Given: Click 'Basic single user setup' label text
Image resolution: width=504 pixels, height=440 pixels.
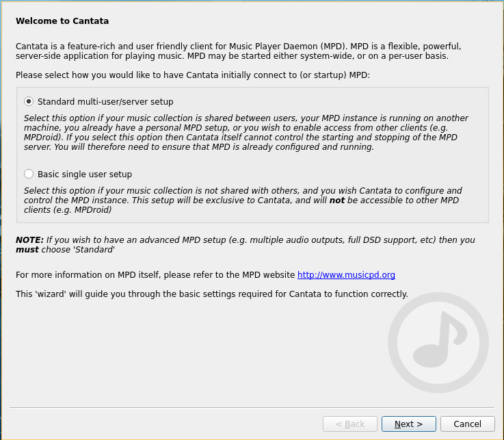Looking at the screenshot, I should pos(85,174).
